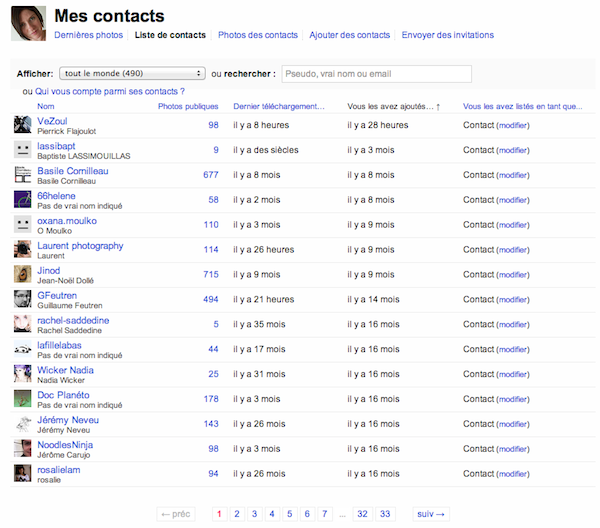Click 66helene's buddy icon
Screen dimensions: 600x528
coord(23,199)
